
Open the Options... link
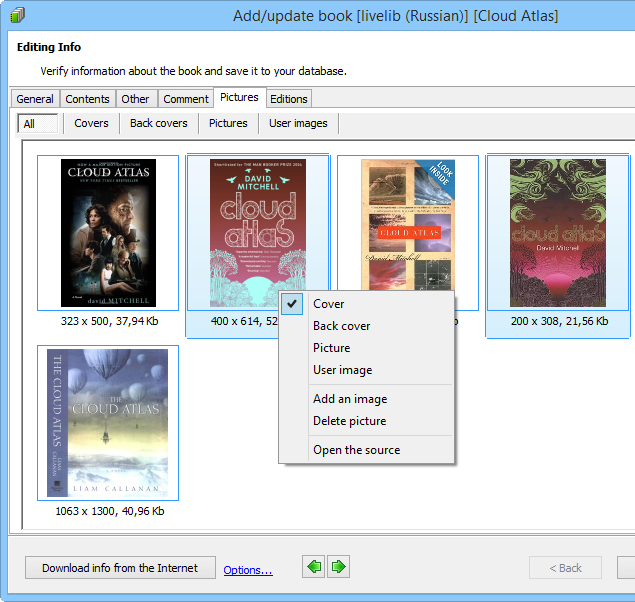pos(248,570)
